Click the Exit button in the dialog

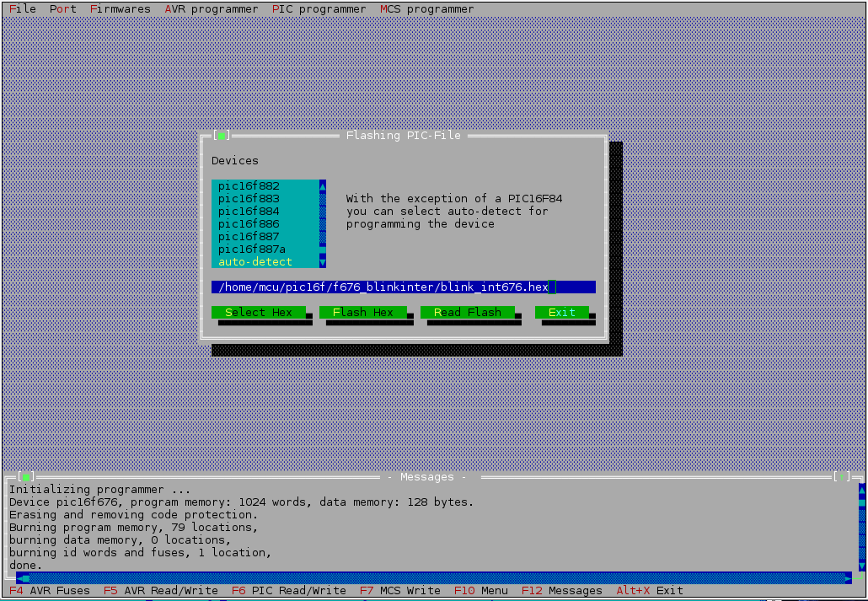point(562,313)
